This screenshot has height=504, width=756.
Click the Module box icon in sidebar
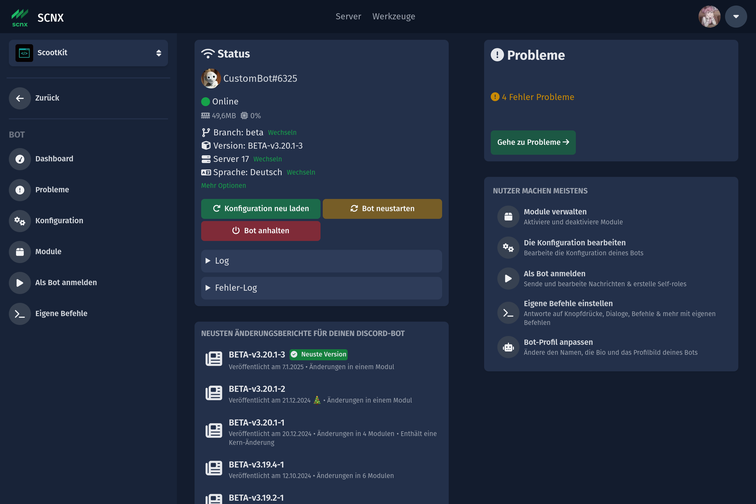click(x=20, y=252)
